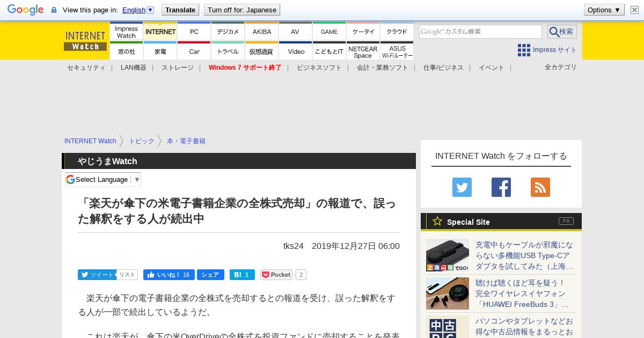Open the GAME tab
Viewport: 644px width, 338px height.
[x=330, y=32]
